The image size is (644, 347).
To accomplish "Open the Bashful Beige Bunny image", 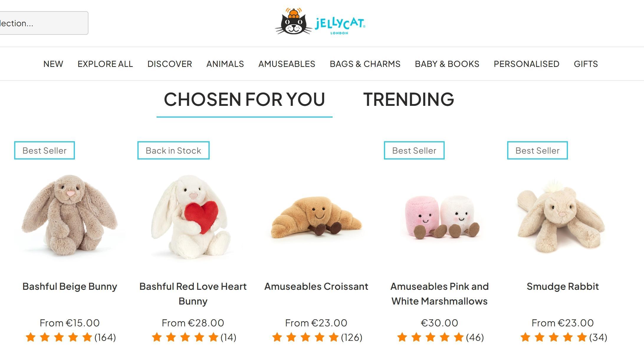I will [x=70, y=217].
